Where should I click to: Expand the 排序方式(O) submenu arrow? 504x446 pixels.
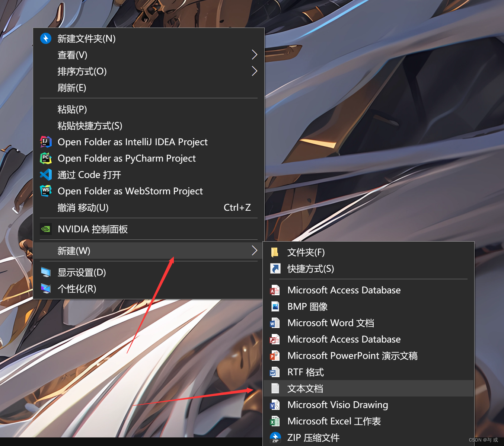(254, 71)
